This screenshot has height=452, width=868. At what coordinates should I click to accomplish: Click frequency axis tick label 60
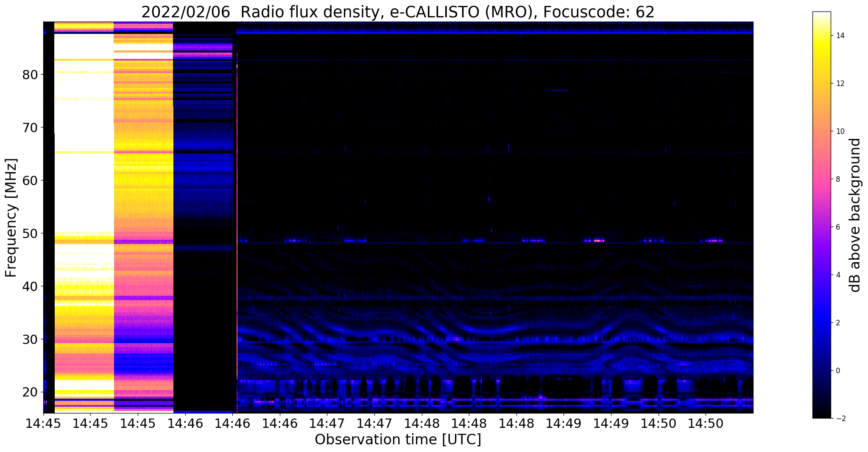click(x=30, y=180)
